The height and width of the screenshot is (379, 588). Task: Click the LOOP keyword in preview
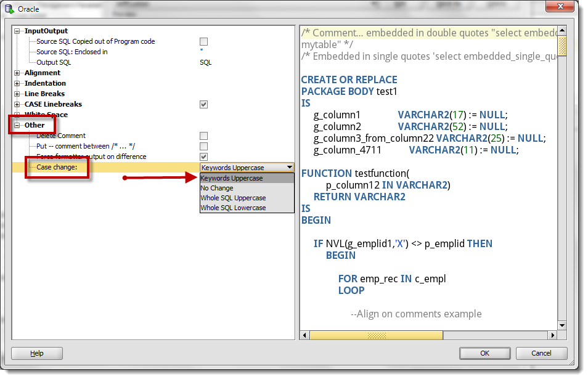(x=351, y=290)
